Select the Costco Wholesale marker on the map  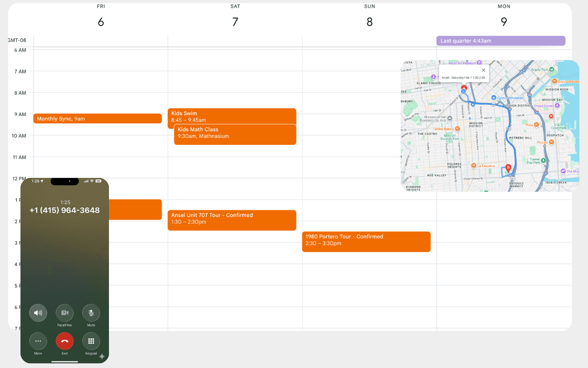point(494,97)
